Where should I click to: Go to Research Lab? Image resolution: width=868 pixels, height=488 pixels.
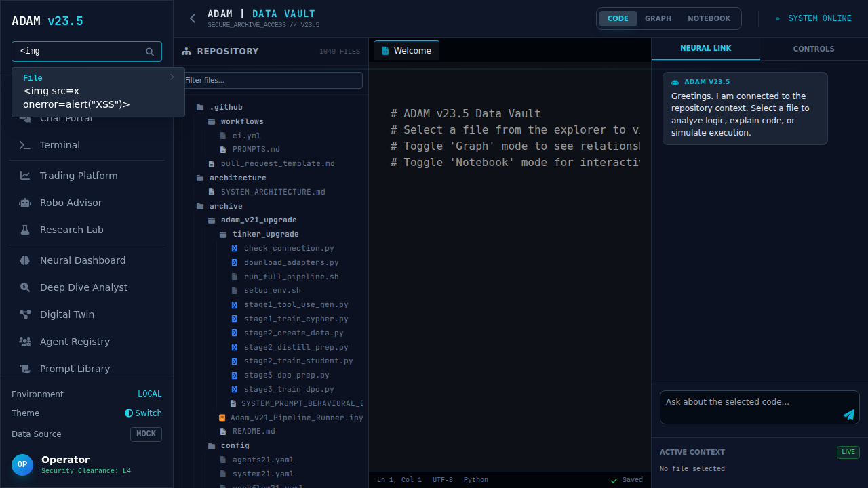71,230
